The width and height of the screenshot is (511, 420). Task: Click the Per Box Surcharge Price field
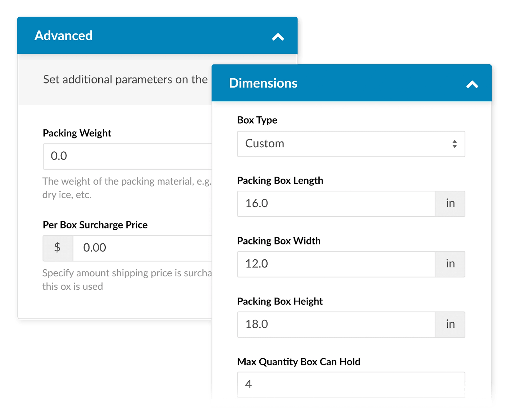142,248
